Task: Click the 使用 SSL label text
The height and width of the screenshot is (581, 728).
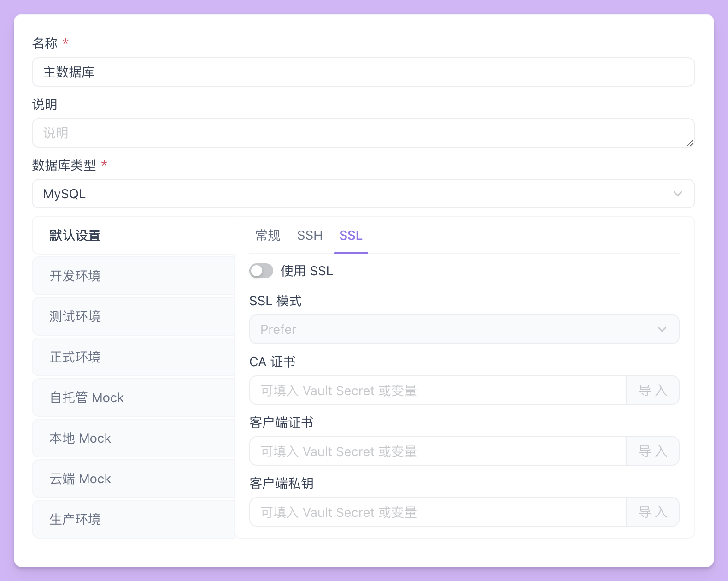Action: pyautogui.click(x=307, y=271)
